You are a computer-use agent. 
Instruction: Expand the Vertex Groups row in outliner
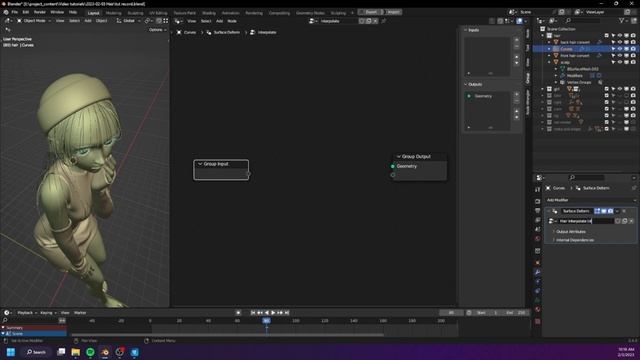[x=556, y=82]
